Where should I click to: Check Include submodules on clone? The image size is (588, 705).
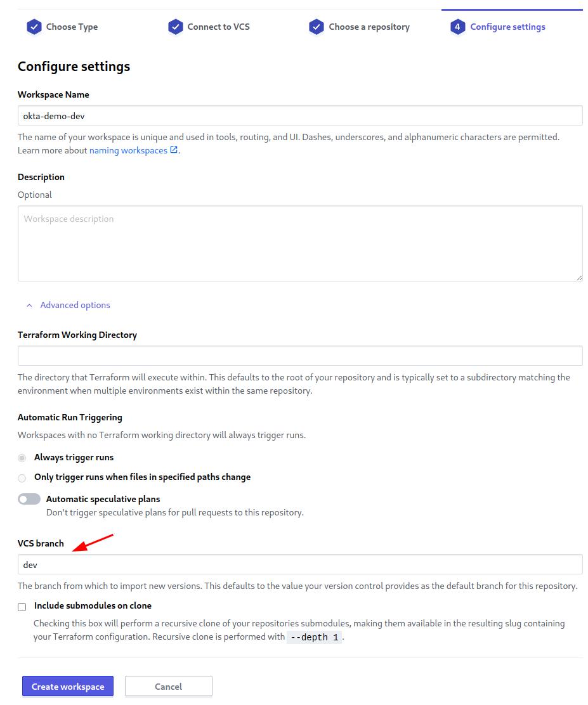click(x=22, y=607)
